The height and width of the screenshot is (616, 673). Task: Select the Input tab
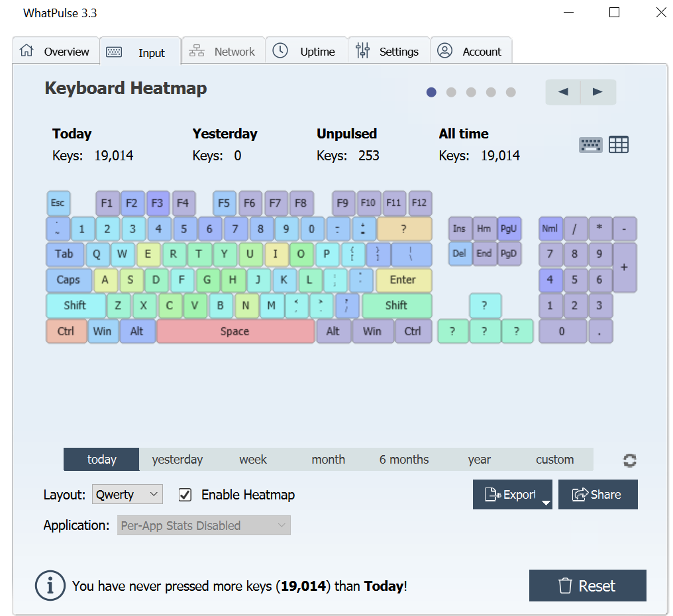pyautogui.click(x=140, y=52)
